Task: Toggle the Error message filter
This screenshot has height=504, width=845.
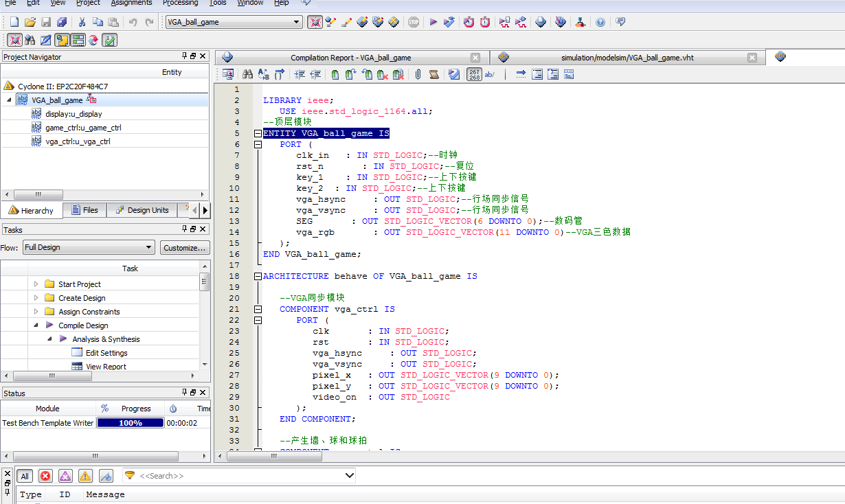Action: [45, 476]
